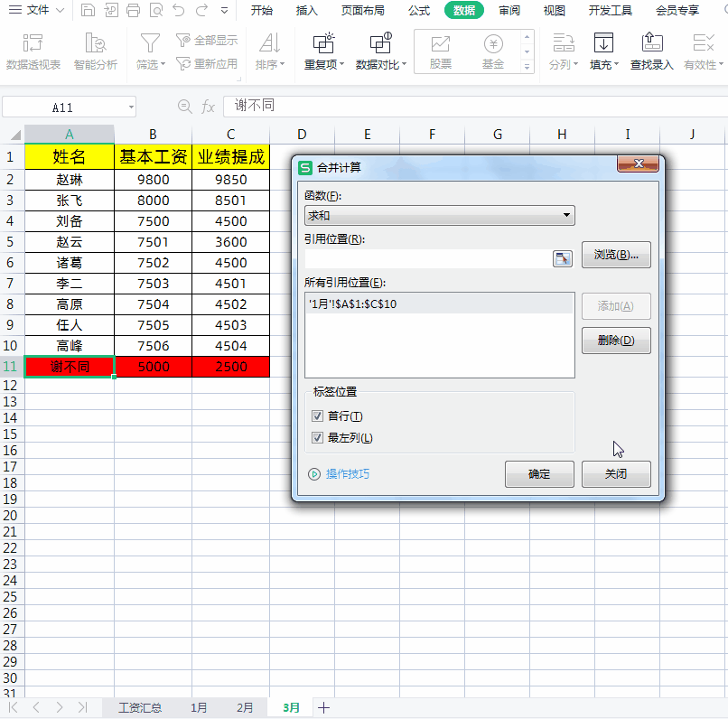
Task: Click the Print icon in the quick toolbar
Action: click(x=134, y=10)
